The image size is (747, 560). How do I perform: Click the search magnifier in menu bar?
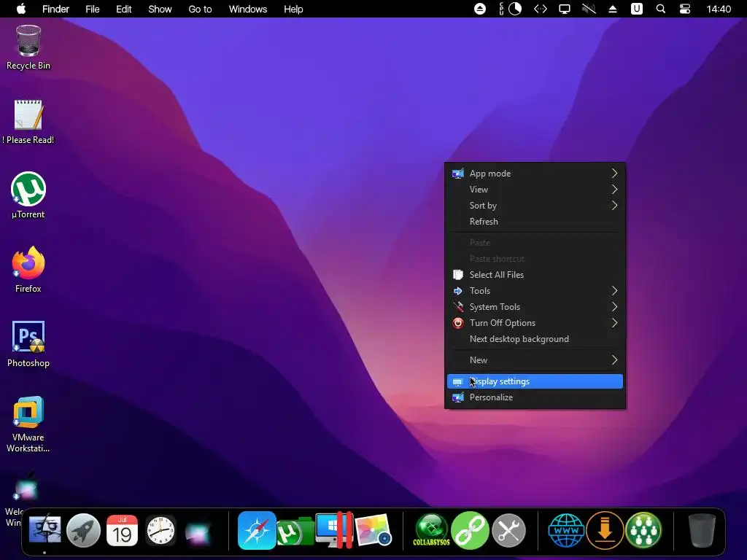tap(660, 9)
